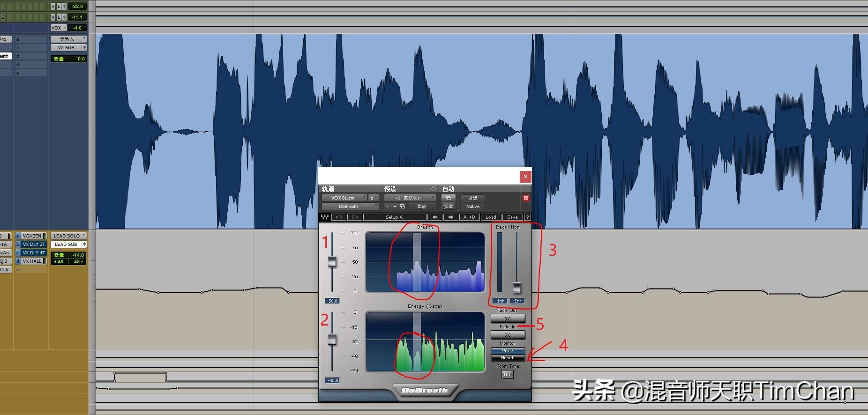Open the output window icon beside VOX
This screenshot has width=868, height=415.
click(65, 28)
